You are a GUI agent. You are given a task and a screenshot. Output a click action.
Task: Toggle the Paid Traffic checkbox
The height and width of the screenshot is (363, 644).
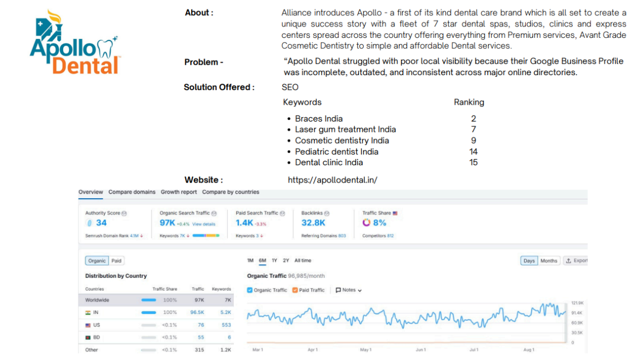click(295, 290)
